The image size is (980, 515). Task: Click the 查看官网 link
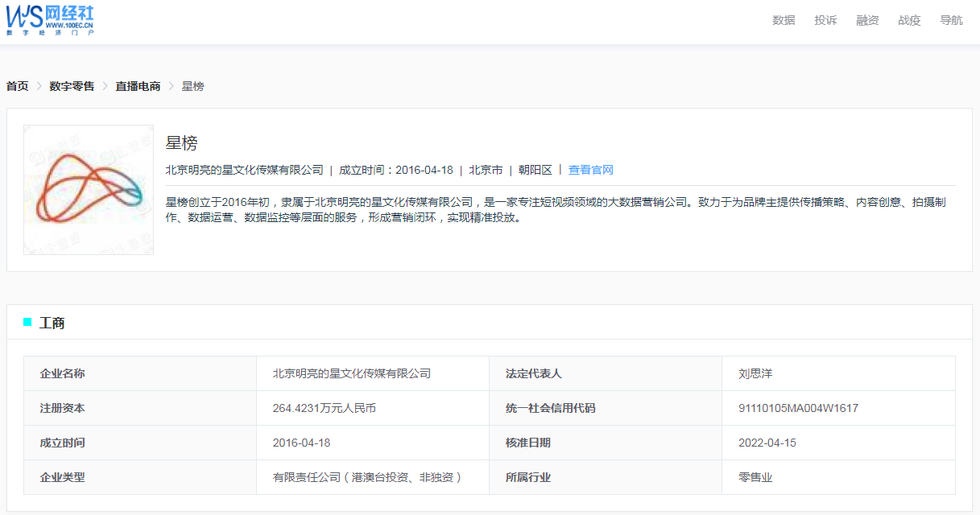tap(591, 170)
